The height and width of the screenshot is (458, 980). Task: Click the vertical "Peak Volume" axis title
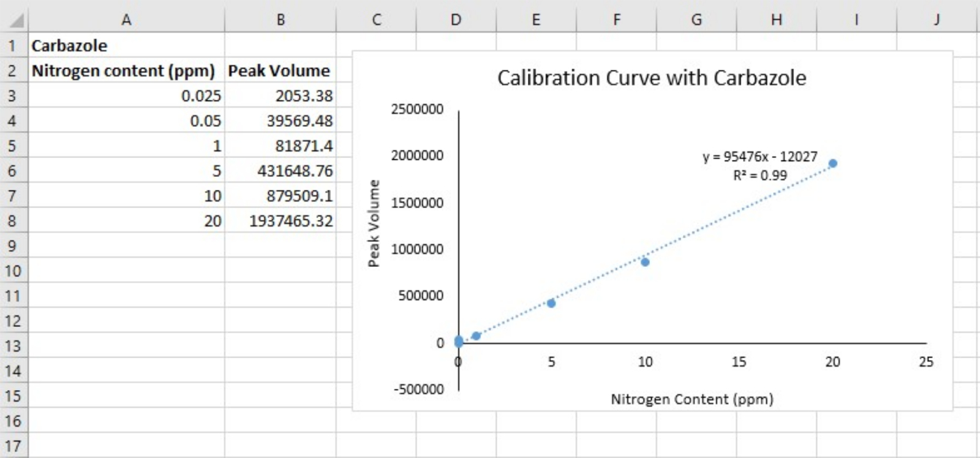pos(374,223)
